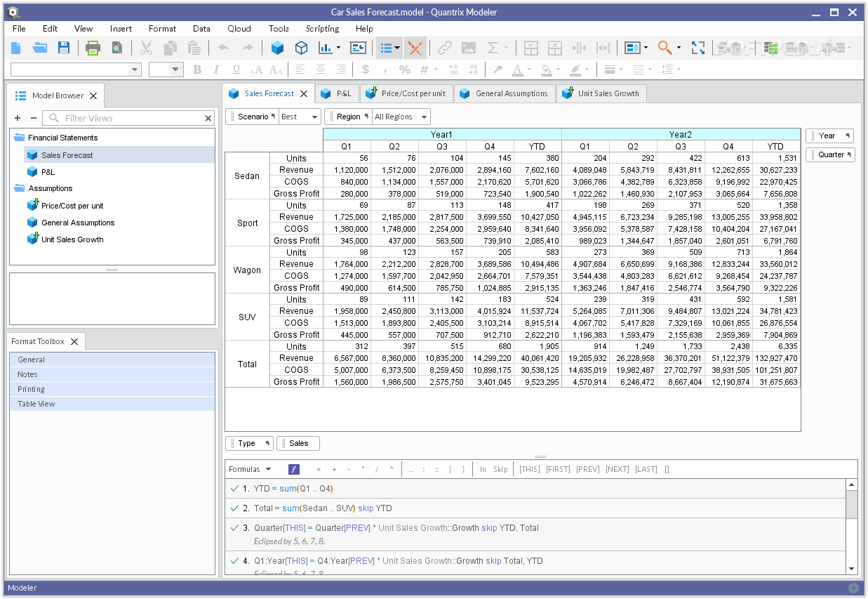Create a new matrix with the blue cube icon
The height and width of the screenshot is (599, 868).
pyautogui.click(x=277, y=48)
